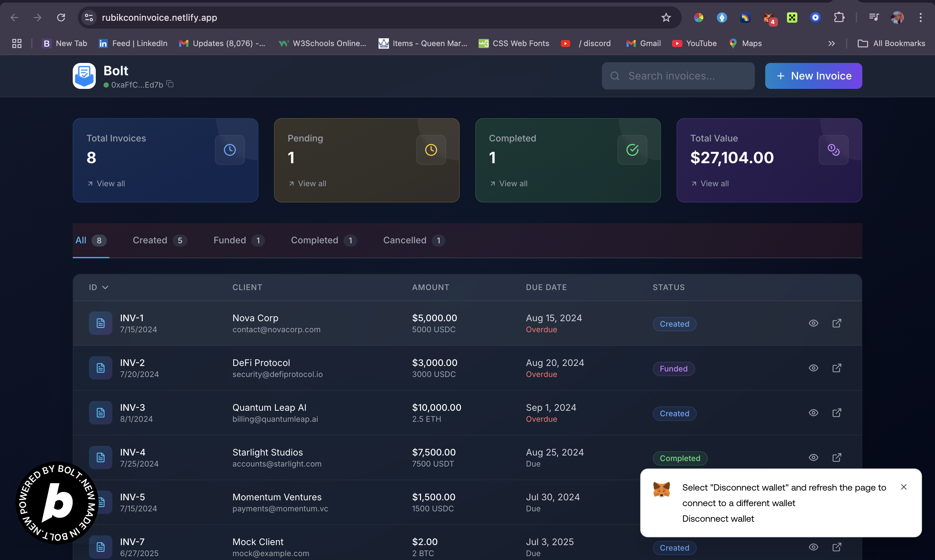Open Chrome three-dot menu
This screenshot has width=935, height=560.
pyautogui.click(x=920, y=18)
